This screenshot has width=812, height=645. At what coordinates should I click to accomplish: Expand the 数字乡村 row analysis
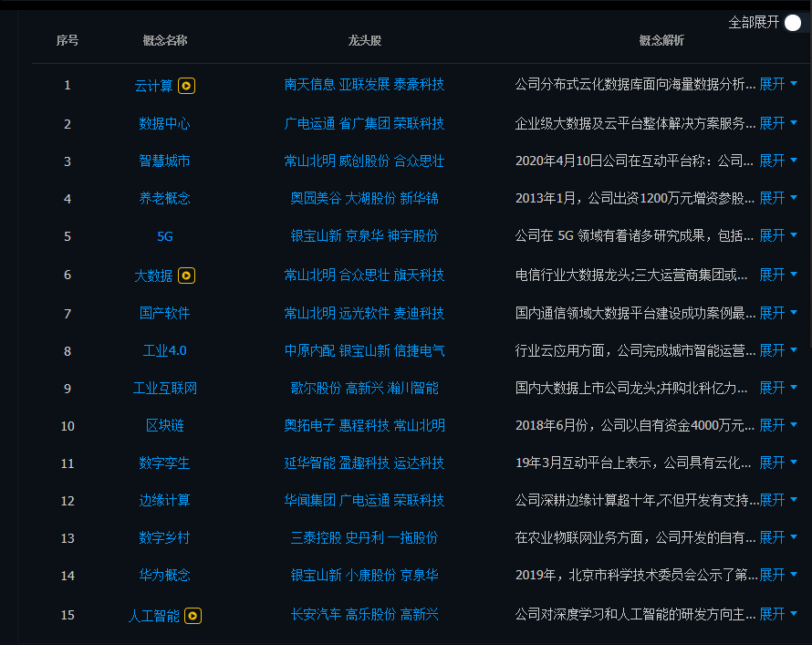(x=778, y=537)
